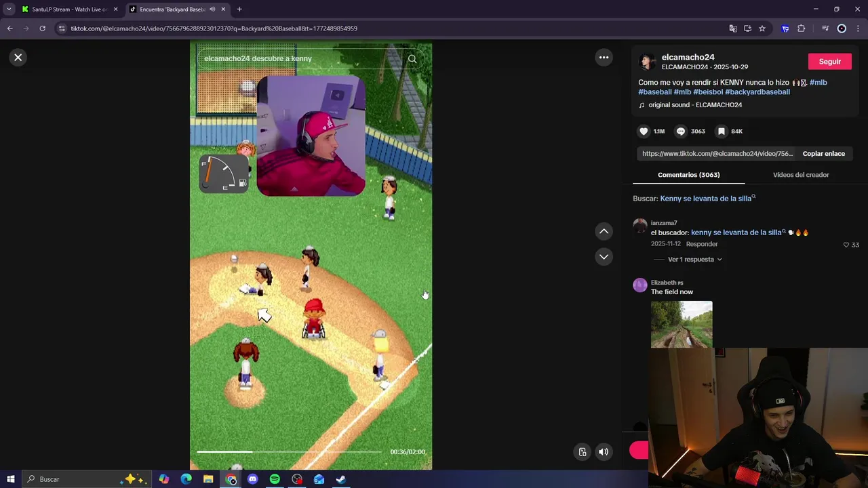
Task: Follow elcamacho24 with Seguir button
Action: (829, 62)
